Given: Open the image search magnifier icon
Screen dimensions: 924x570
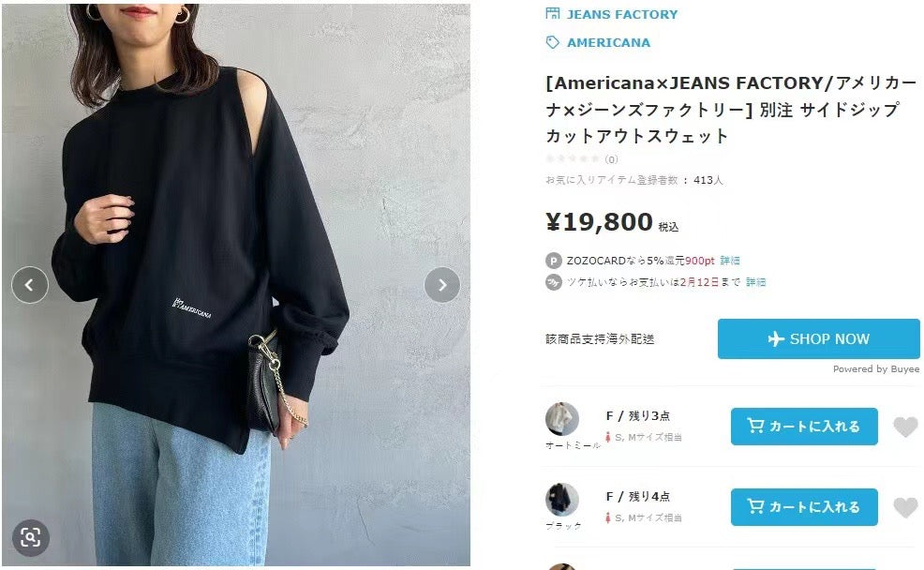Looking at the screenshot, I should pyautogui.click(x=31, y=537).
